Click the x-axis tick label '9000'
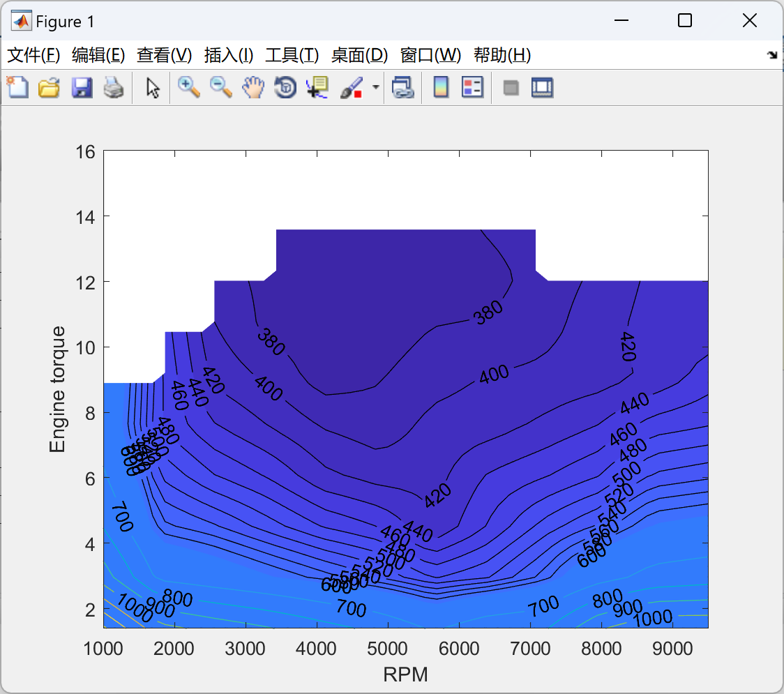Image resolution: width=784 pixels, height=694 pixels. (672, 649)
